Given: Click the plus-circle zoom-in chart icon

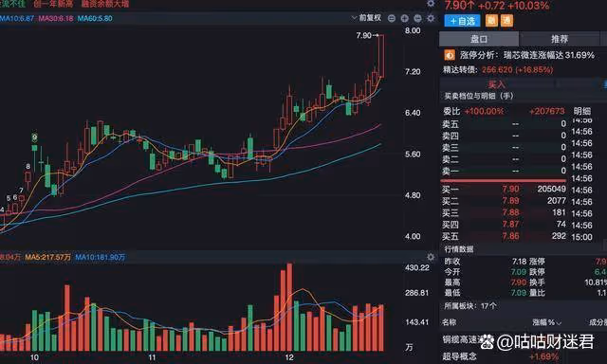Looking at the screenshot, I should pyautogui.click(x=405, y=18).
